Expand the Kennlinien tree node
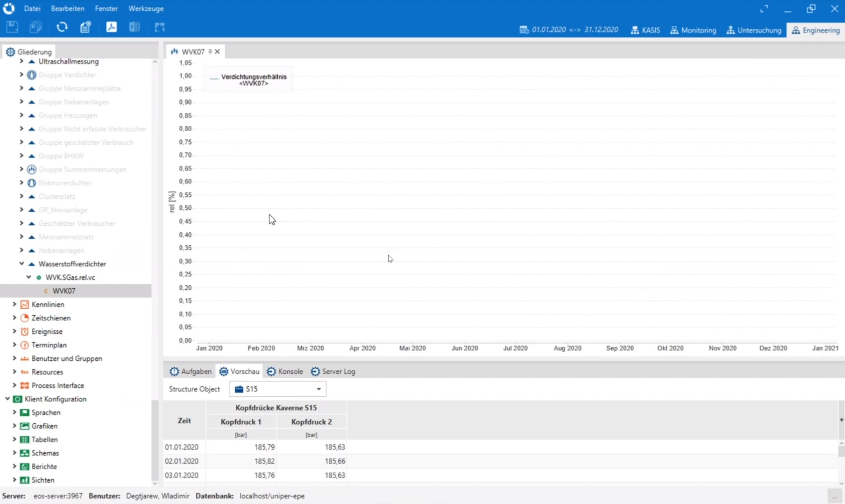Image resolution: width=845 pixels, height=504 pixels. click(14, 304)
